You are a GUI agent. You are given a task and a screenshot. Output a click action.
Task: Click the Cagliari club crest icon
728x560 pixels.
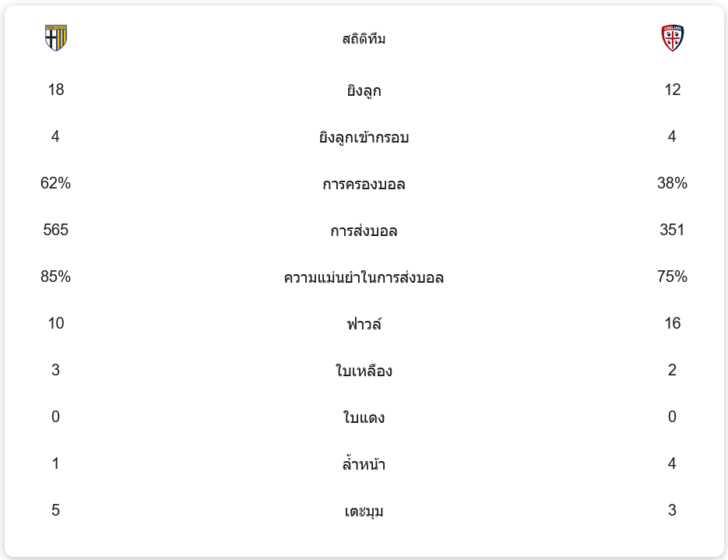click(x=672, y=38)
